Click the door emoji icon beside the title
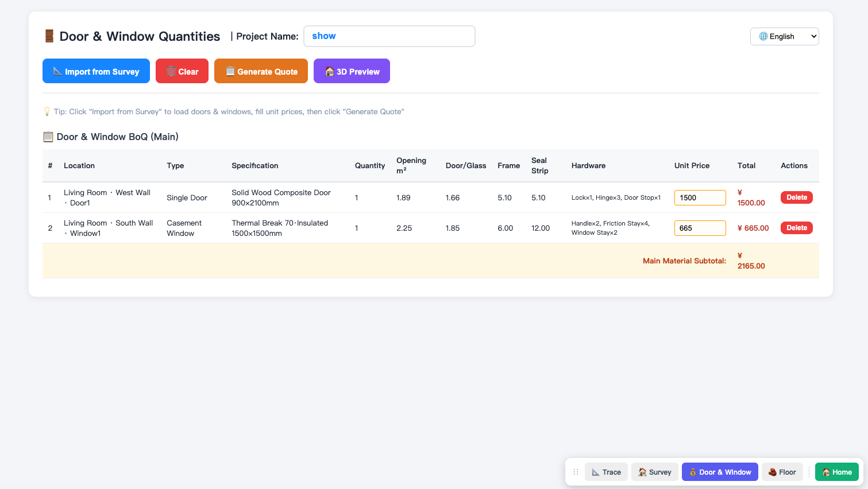The height and width of the screenshot is (489, 868). [49, 36]
